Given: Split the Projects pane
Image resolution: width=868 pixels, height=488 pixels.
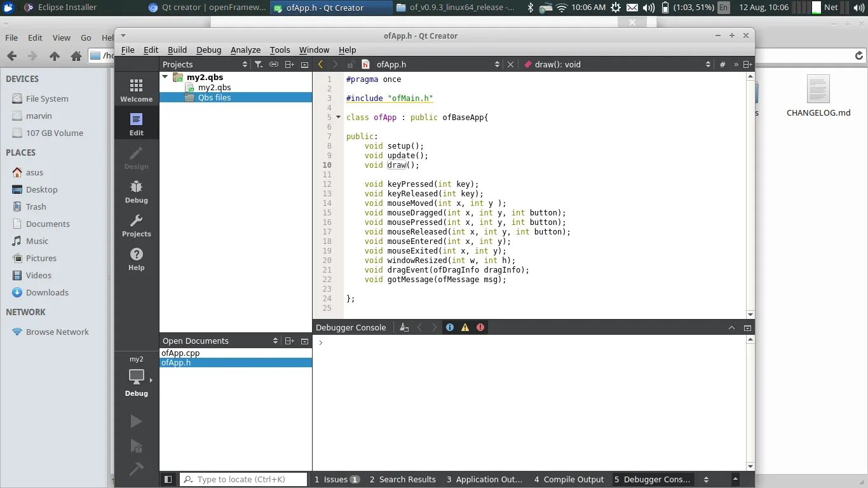Looking at the screenshot, I should point(289,64).
